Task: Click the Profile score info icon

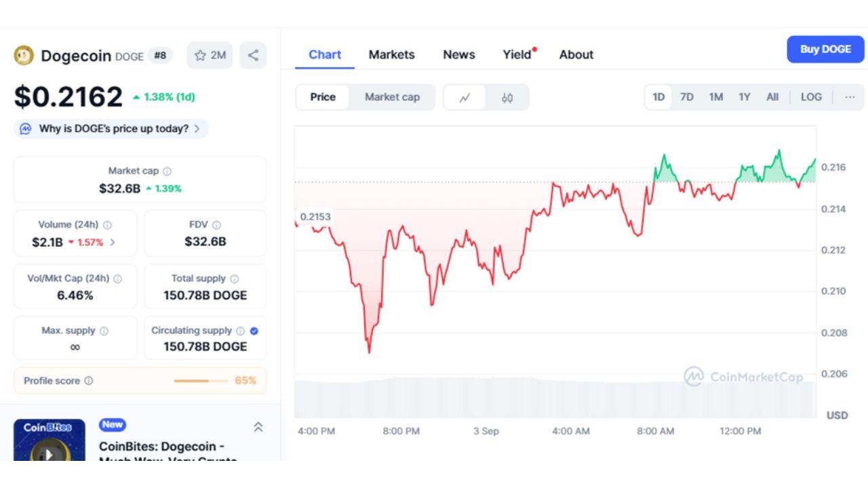Action: click(x=89, y=381)
